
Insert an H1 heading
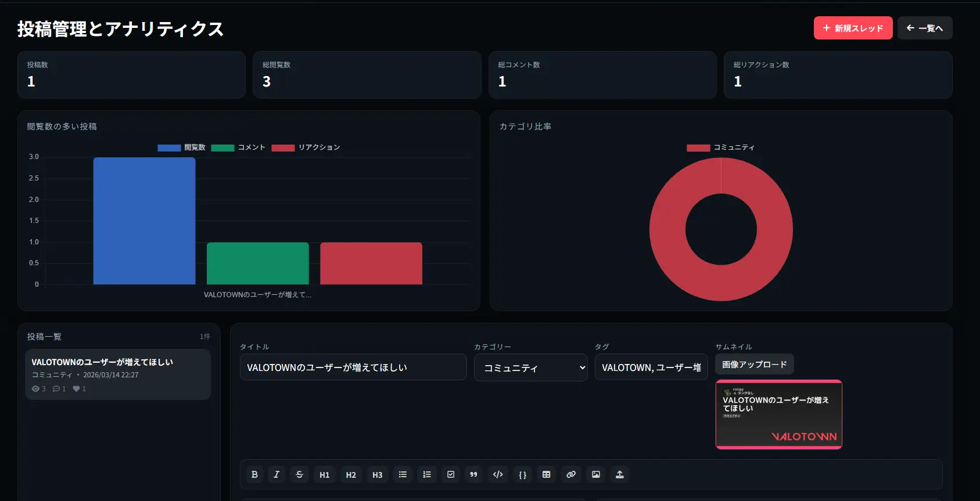[325, 474]
